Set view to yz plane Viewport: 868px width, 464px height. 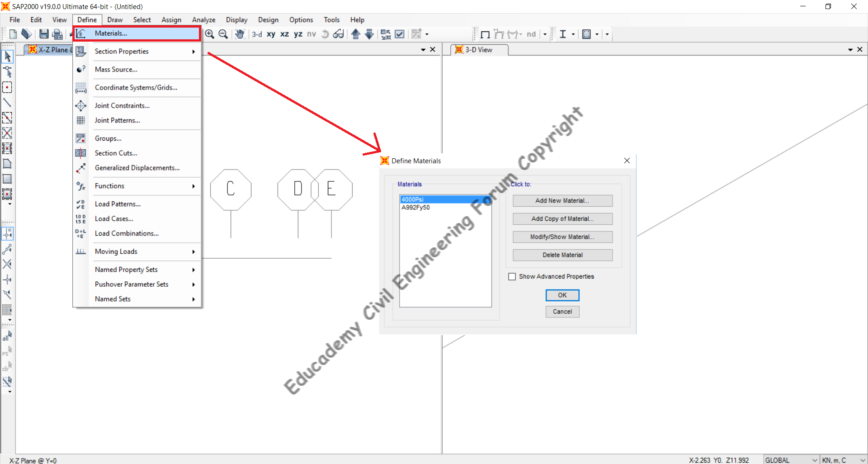pyautogui.click(x=298, y=34)
